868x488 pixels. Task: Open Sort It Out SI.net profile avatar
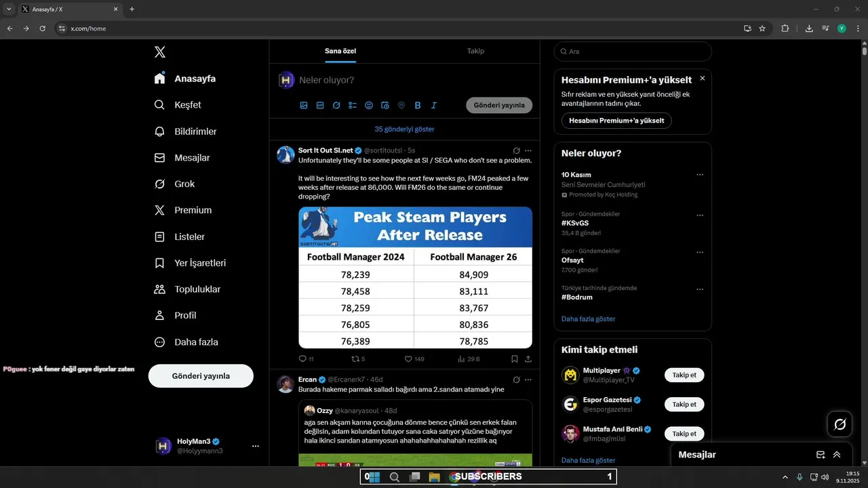point(285,155)
